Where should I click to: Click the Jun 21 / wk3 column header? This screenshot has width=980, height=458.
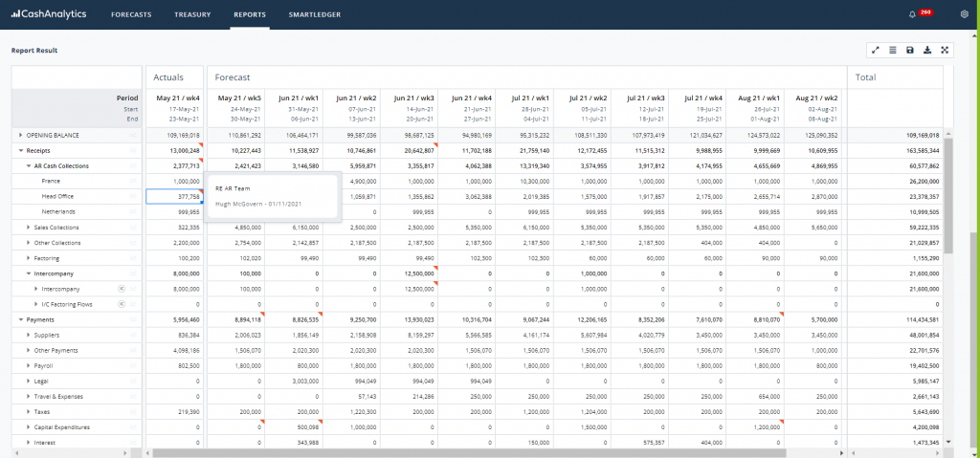pyautogui.click(x=410, y=108)
